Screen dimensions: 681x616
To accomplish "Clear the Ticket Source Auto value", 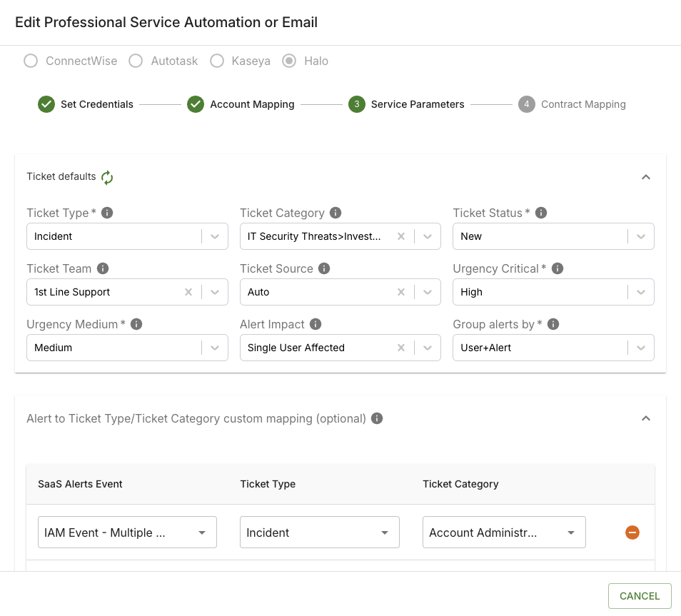I will point(401,292).
